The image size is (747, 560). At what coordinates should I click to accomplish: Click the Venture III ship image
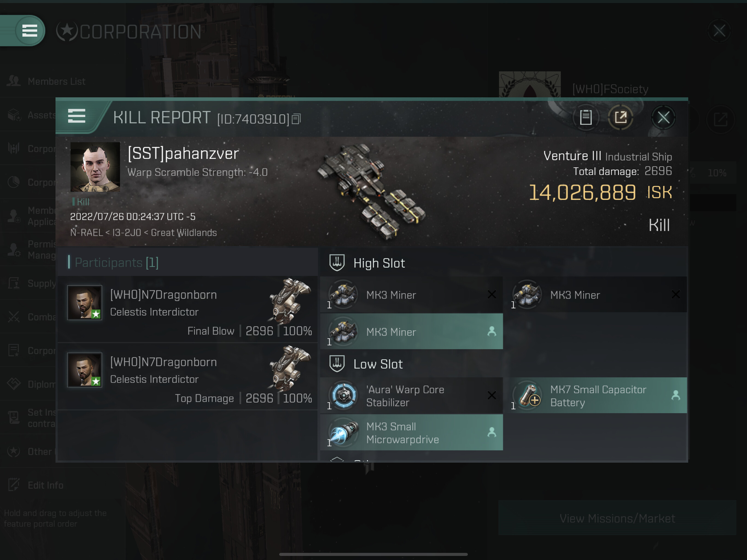[372, 191]
